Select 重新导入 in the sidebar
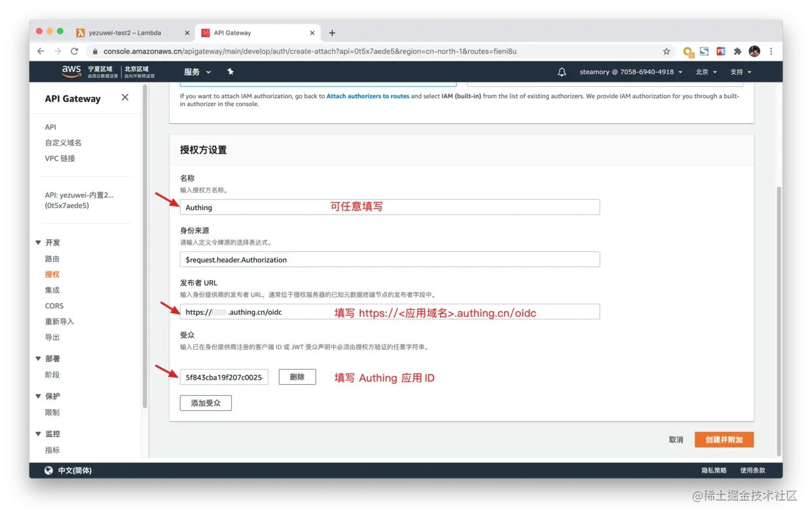Viewport: 812px width, 517px height. pos(59,321)
